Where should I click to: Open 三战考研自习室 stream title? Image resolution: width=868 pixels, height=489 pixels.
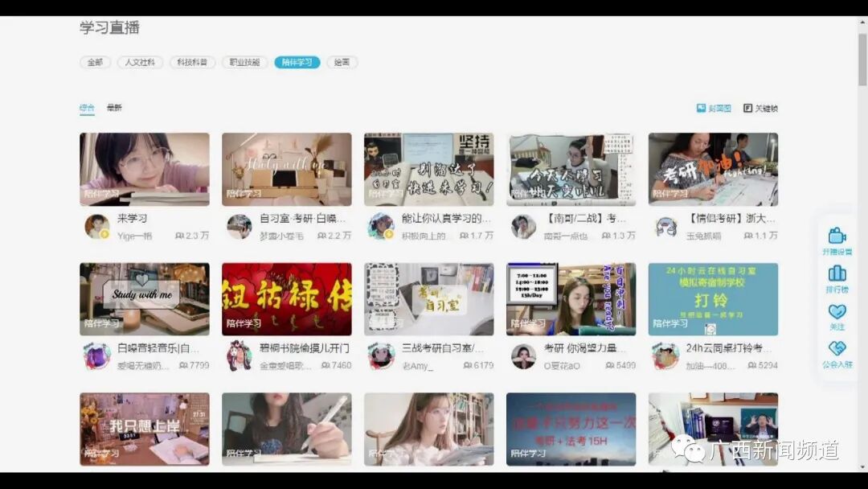click(x=443, y=348)
